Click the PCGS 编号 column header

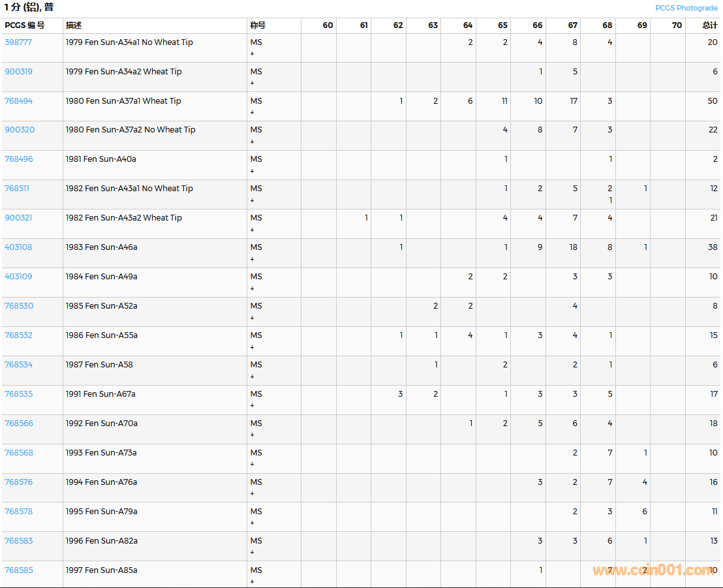coord(25,25)
